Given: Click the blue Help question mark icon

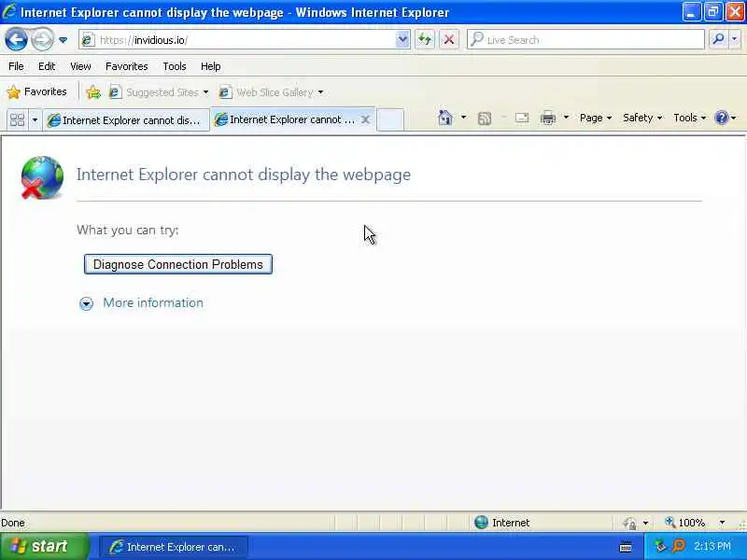Looking at the screenshot, I should (x=721, y=118).
